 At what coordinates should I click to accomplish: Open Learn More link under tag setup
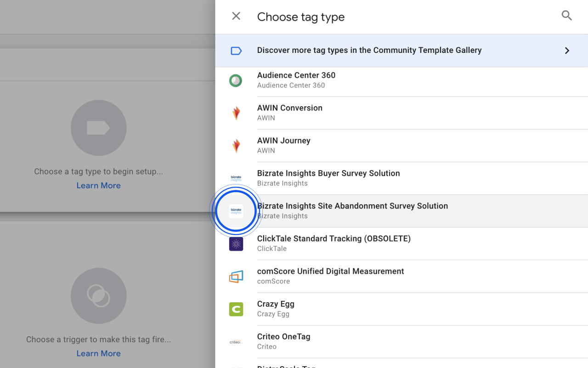(98, 185)
